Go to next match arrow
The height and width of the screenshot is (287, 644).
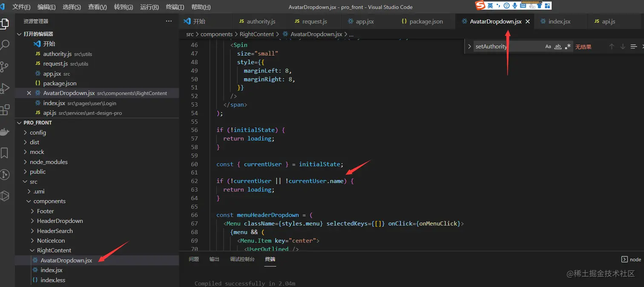click(x=623, y=46)
